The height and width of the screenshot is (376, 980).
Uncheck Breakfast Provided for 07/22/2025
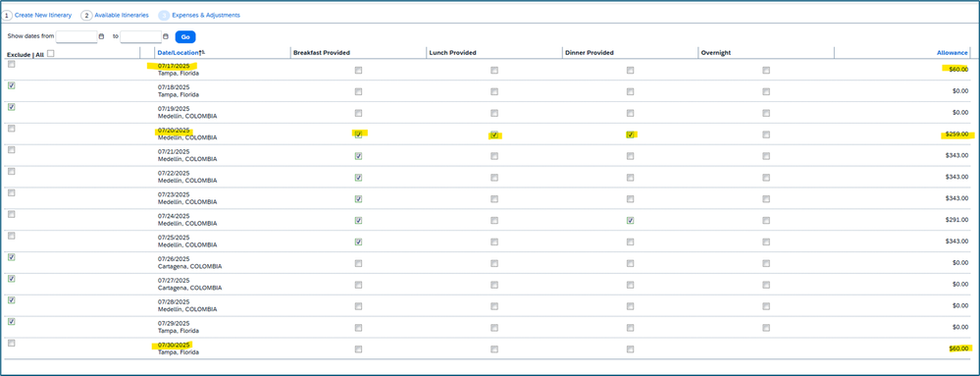coord(358,178)
